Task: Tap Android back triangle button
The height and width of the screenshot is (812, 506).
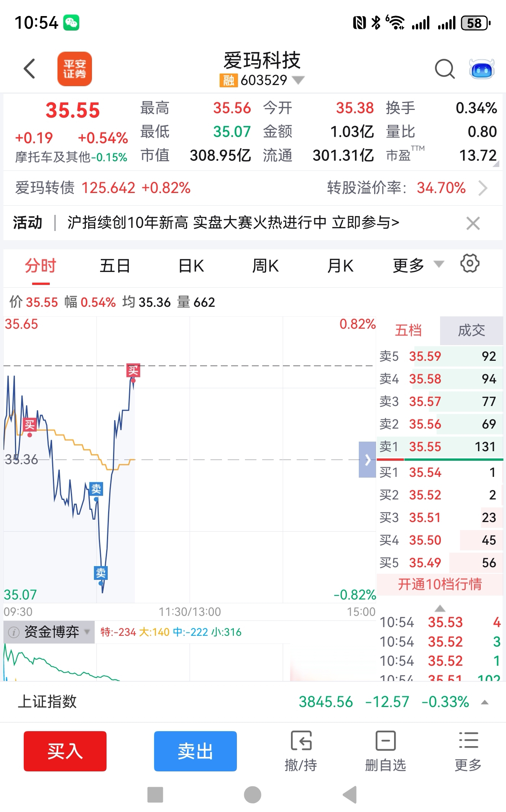Action: 350,794
